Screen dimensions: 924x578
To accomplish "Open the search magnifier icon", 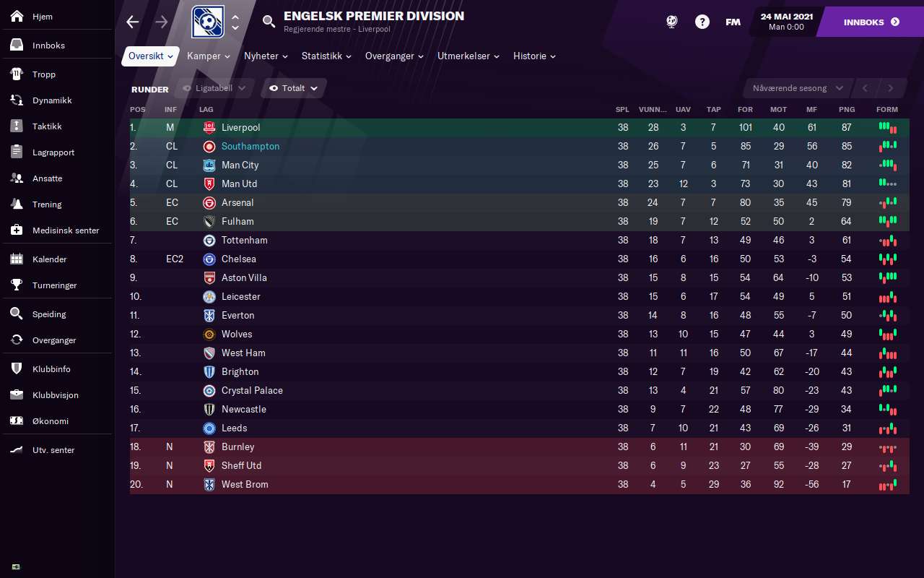I will [x=269, y=22].
